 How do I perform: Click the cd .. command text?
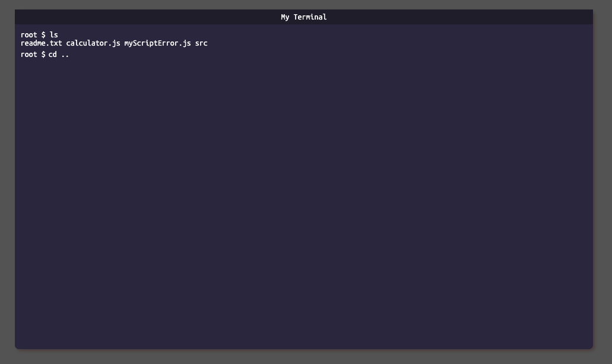58,54
